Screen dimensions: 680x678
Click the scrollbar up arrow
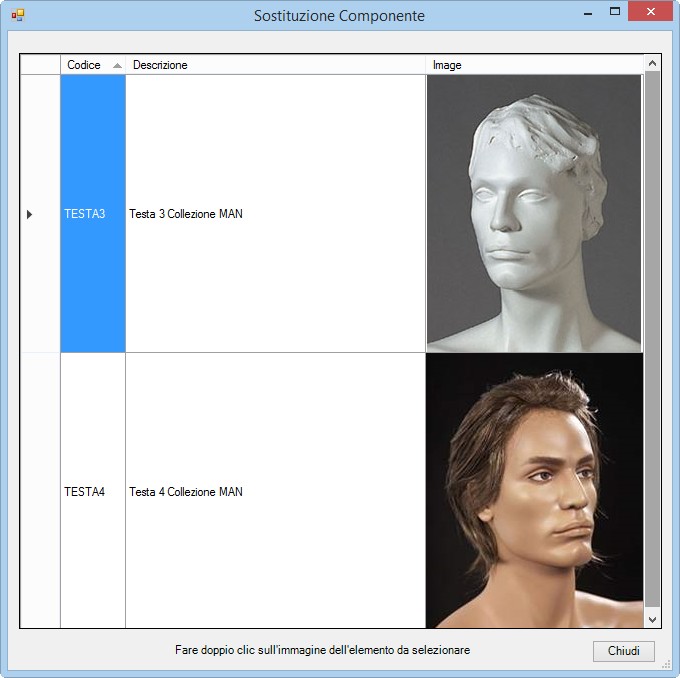coord(652,63)
